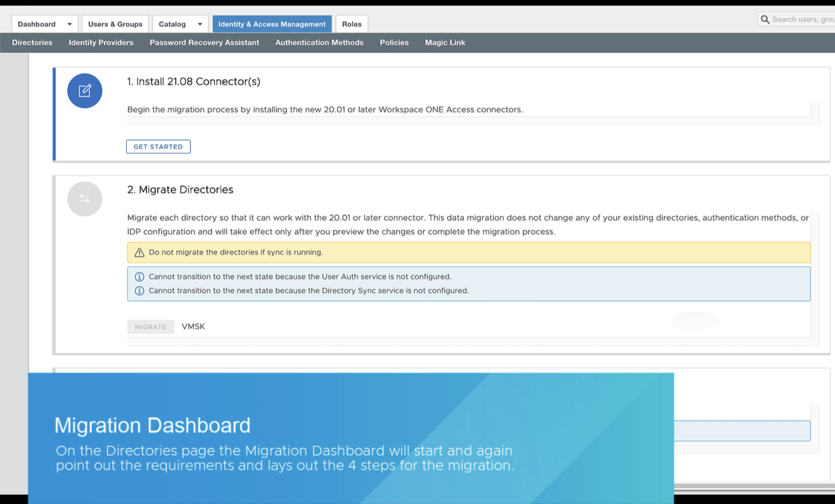Expand the Dashboard dropdown arrow

click(69, 24)
